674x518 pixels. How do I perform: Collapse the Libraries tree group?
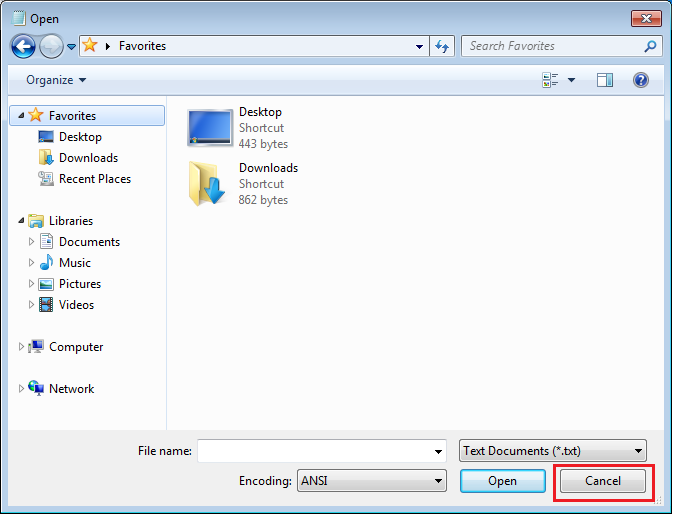tap(21, 220)
